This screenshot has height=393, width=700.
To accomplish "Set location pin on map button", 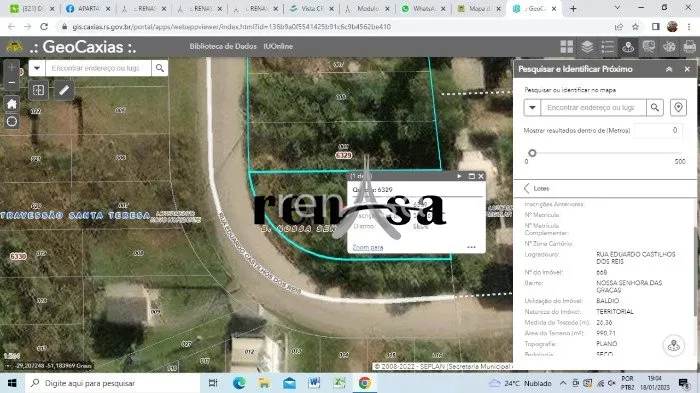I will (x=678, y=108).
